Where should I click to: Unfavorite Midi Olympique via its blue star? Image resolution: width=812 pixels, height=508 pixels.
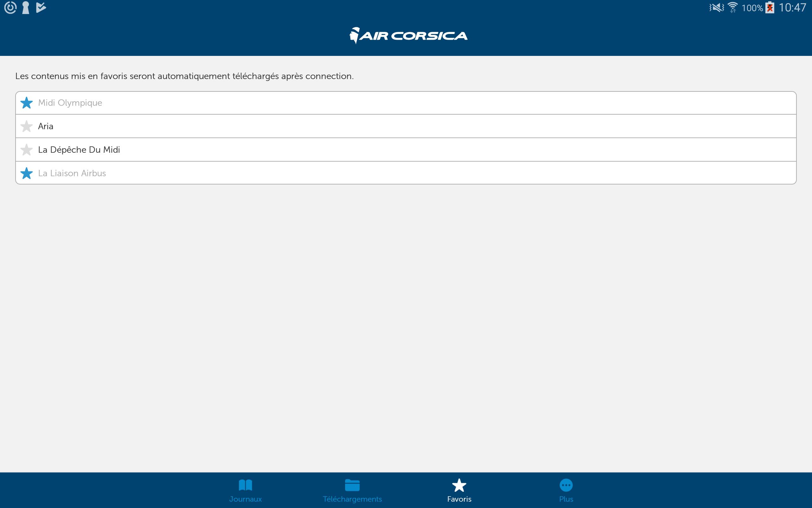coord(27,103)
